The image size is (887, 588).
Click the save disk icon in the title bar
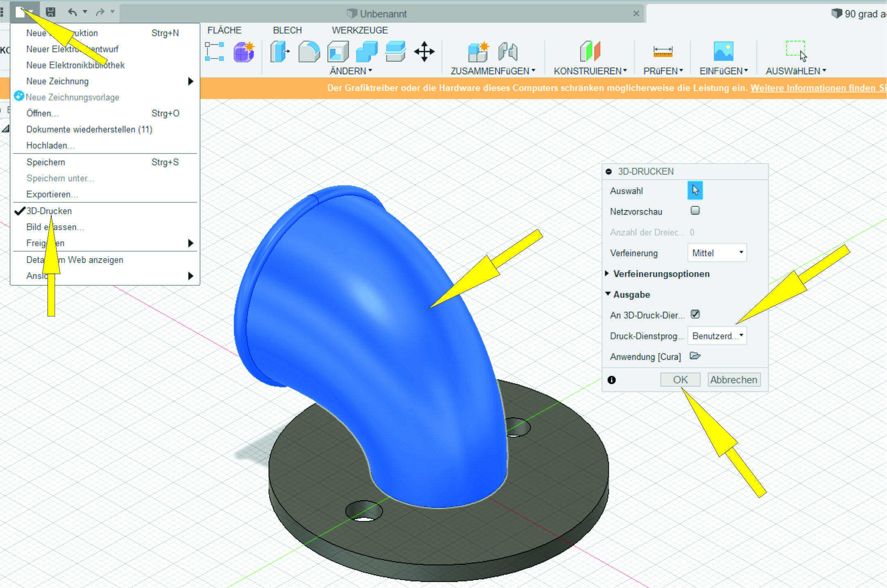tap(50, 12)
